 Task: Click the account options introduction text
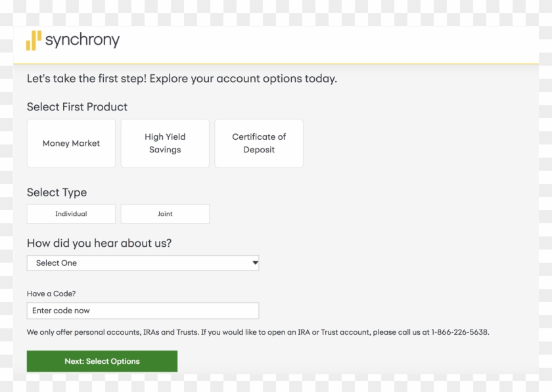click(182, 78)
